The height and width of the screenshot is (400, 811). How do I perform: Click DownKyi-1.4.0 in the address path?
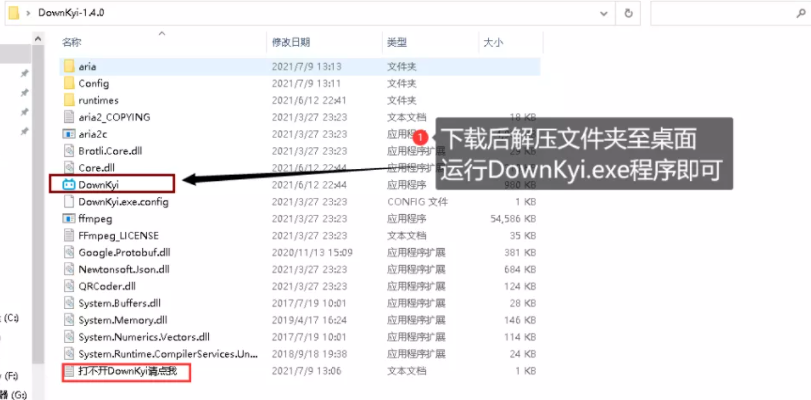click(71, 13)
